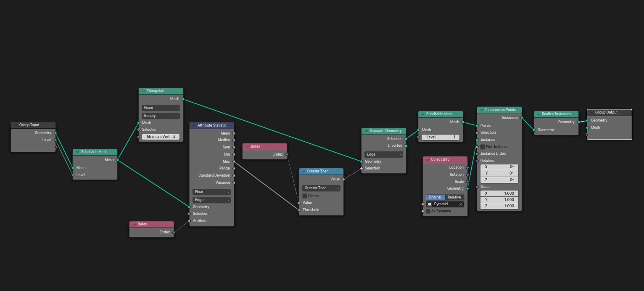Select the Original transform space button
This screenshot has height=291, width=644.
click(x=435, y=197)
